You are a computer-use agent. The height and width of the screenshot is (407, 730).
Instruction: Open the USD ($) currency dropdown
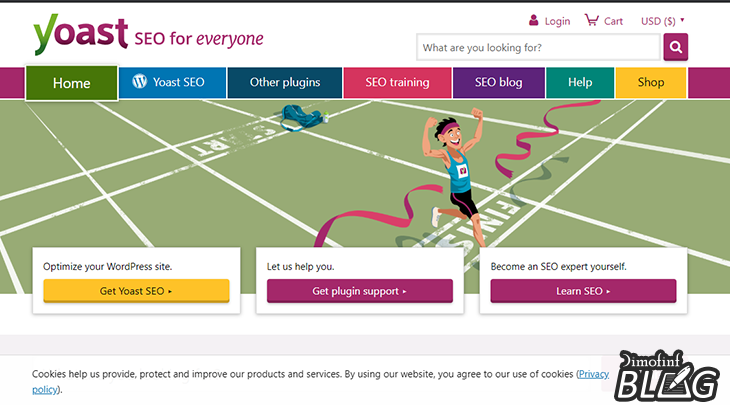(662, 21)
